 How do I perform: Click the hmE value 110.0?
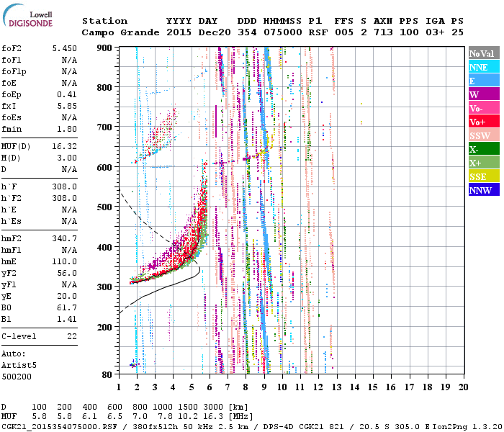tap(65, 261)
